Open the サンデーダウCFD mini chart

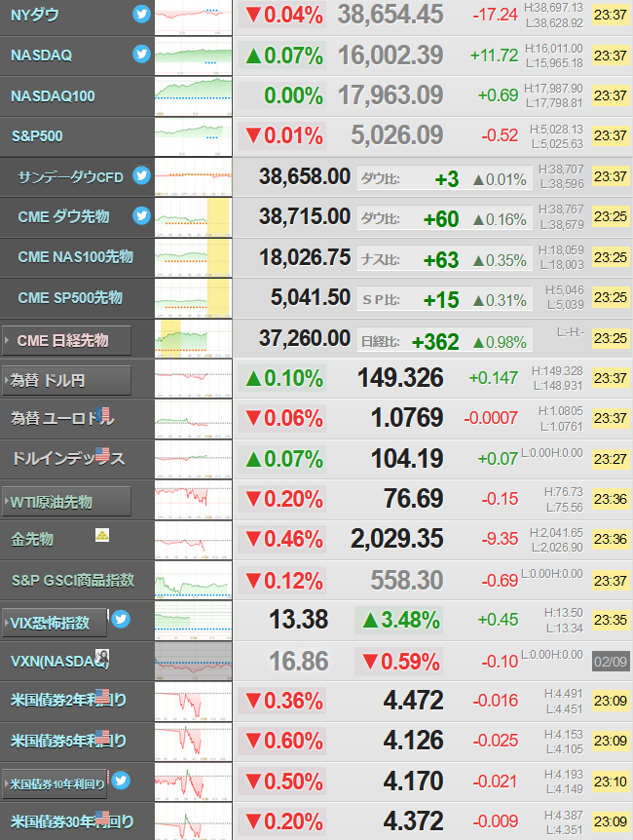[x=194, y=177]
